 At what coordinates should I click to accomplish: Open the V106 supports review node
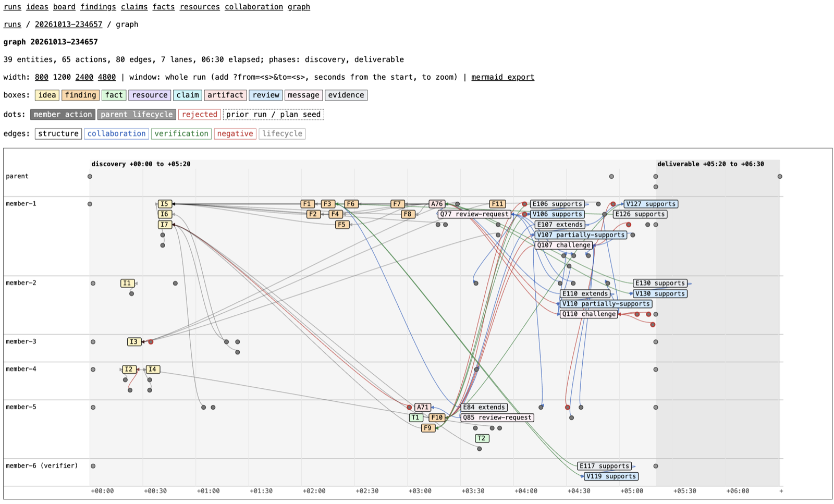(x=557, y=214)
